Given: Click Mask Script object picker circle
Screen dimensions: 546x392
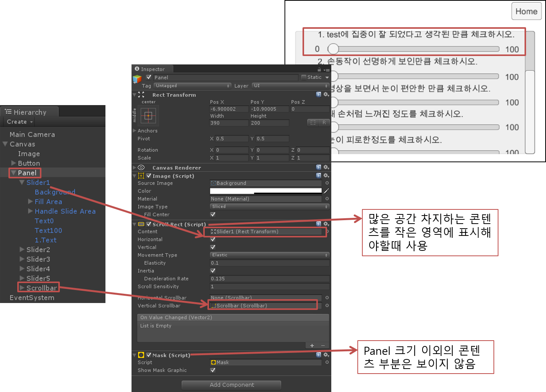Looking at the screenshot, I should click(x=327, y=362).
